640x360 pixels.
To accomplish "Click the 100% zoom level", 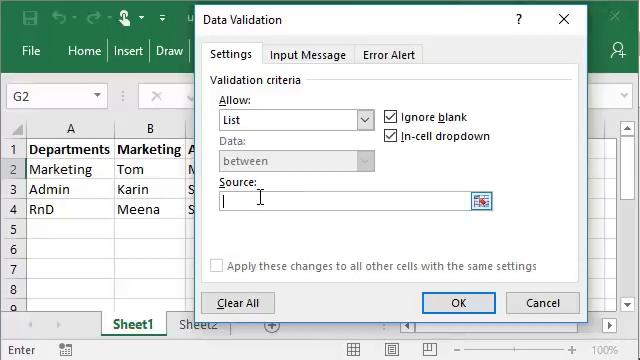I will coord(604,350).
